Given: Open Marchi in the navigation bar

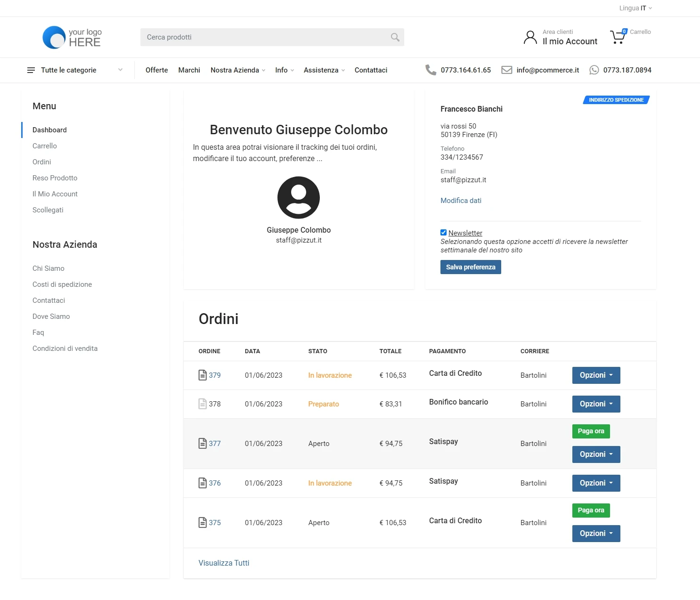Looking at the screenshot, I should [x=189, y=70].
